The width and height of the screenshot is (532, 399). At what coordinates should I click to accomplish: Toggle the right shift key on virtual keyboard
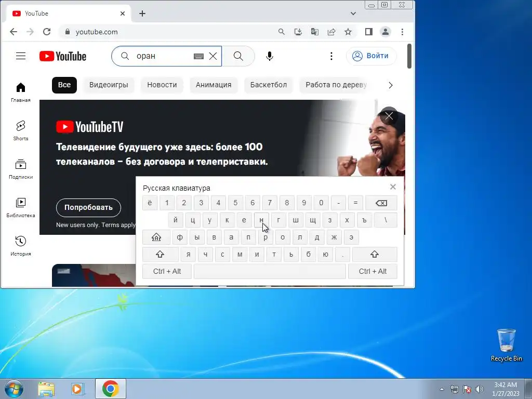pos(375,254)
